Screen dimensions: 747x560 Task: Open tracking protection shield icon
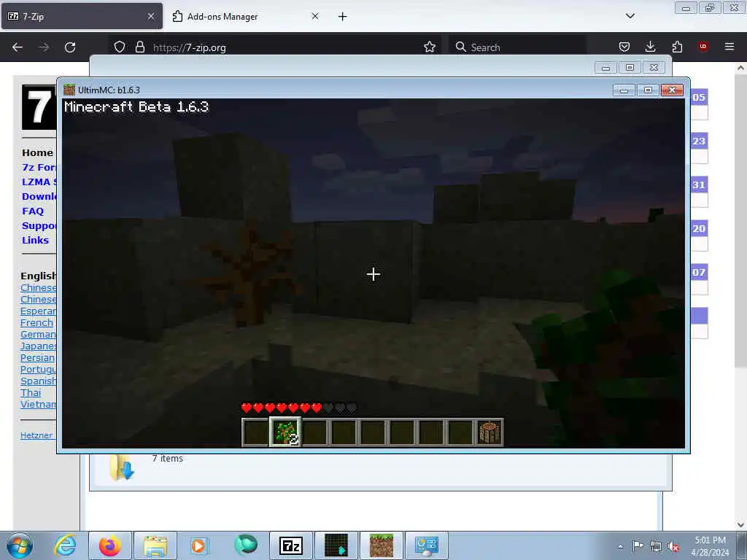pos(120,47)
